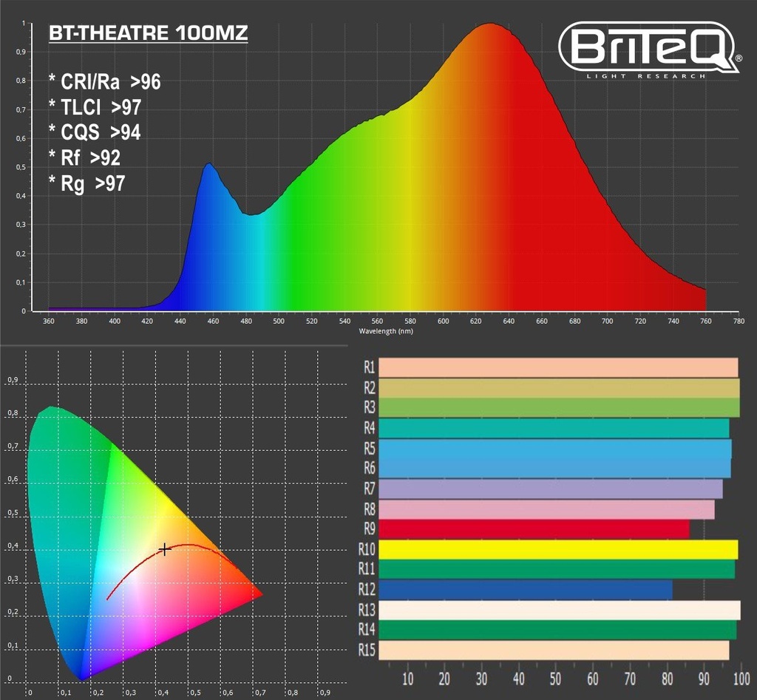Click the R13 cream white bar
The height and width of the screenshot is (700, 757).
coord(560,611)
